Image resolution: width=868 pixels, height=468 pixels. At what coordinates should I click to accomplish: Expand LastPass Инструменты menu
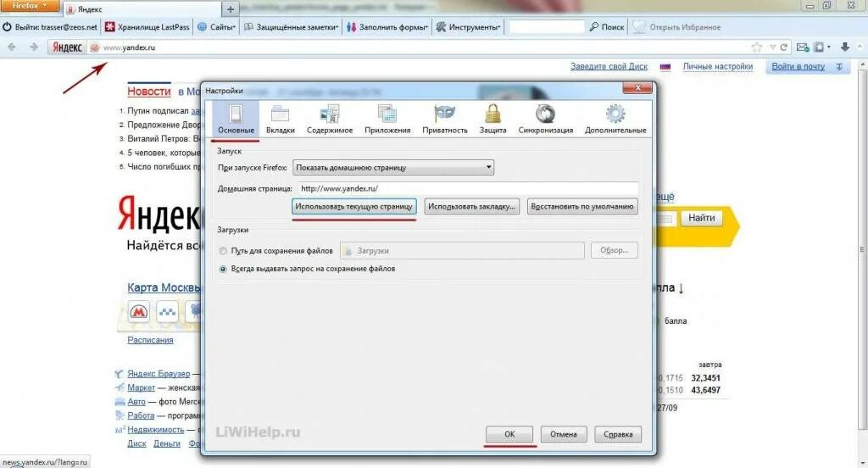click(468, 26)
